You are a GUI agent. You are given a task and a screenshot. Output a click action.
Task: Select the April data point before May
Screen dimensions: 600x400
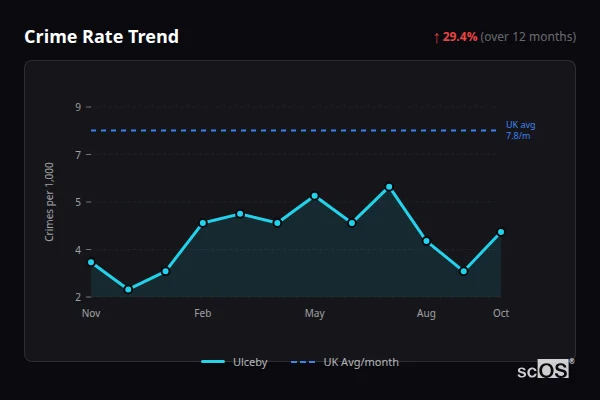(277, 223)
